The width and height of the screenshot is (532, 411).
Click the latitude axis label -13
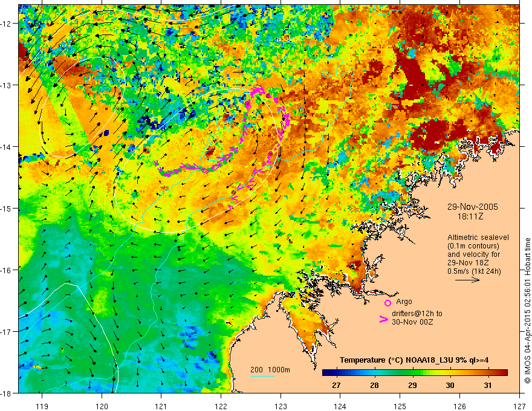pyautogui.click(x=6, y=85)
